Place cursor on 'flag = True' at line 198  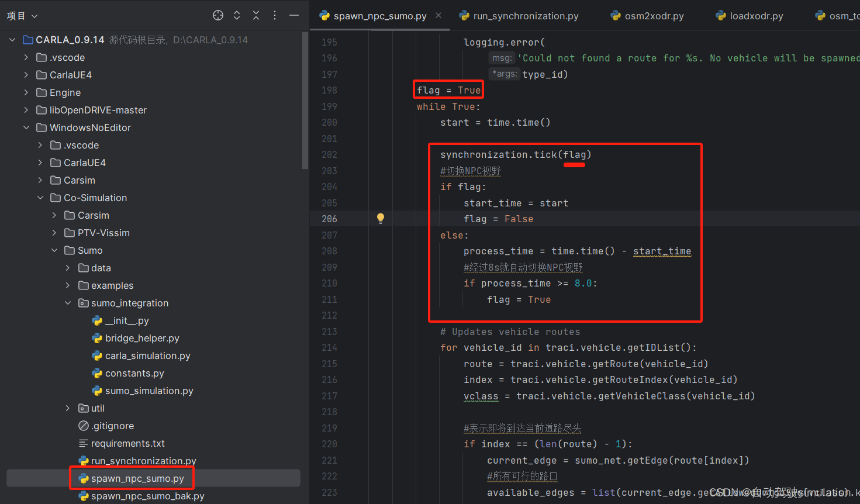448,90
